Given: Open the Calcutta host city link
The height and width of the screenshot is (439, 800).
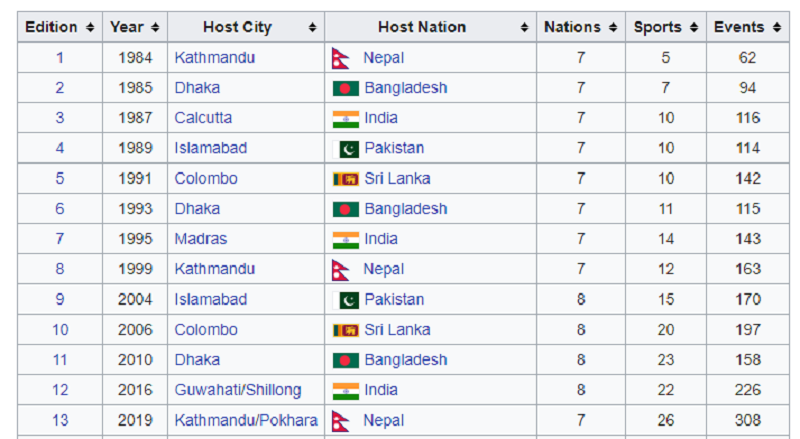Looking at the screenshot, I should click(203, 118).
